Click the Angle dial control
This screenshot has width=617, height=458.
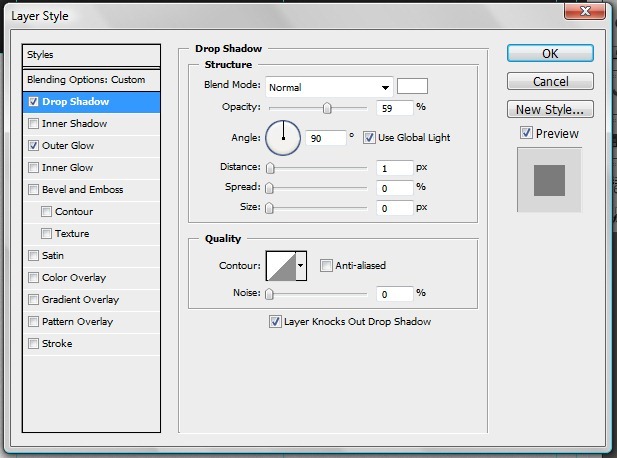tap(283, 138)
